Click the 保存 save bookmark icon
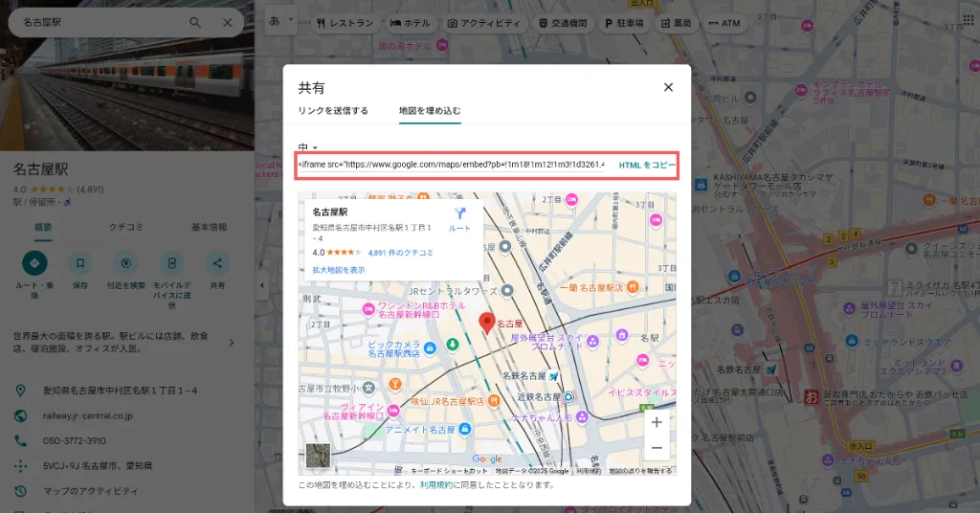980x514 pixels. tap(80, 263)
